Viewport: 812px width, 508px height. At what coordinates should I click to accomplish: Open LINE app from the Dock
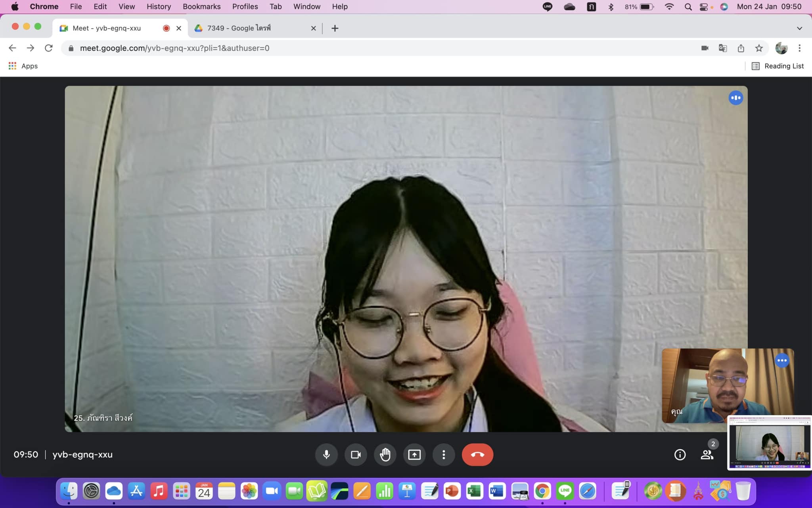565,491
